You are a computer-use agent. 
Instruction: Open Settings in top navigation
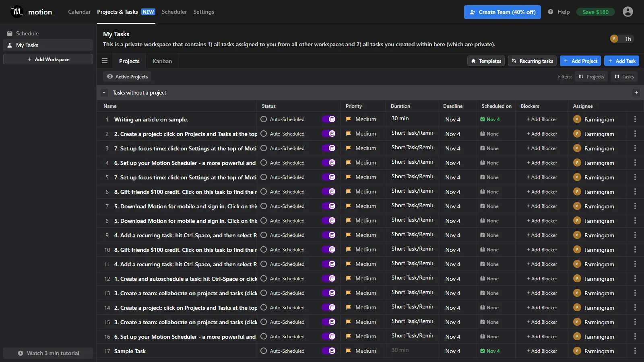pos(204,12)
